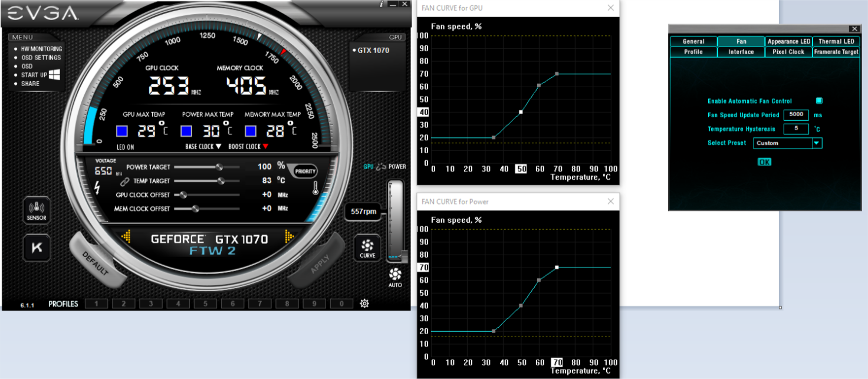Click the lightning bolt voltage icon
The width and height of the screenshot is (868, 379).
[x=97, y=188]
